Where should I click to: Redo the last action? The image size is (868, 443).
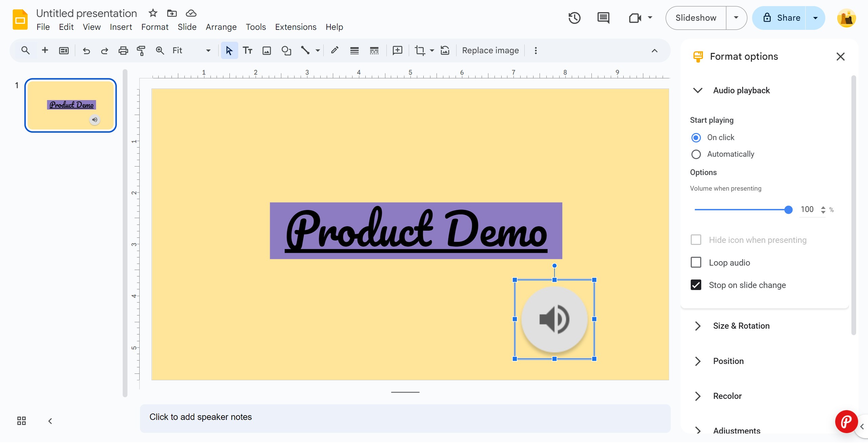104,51
